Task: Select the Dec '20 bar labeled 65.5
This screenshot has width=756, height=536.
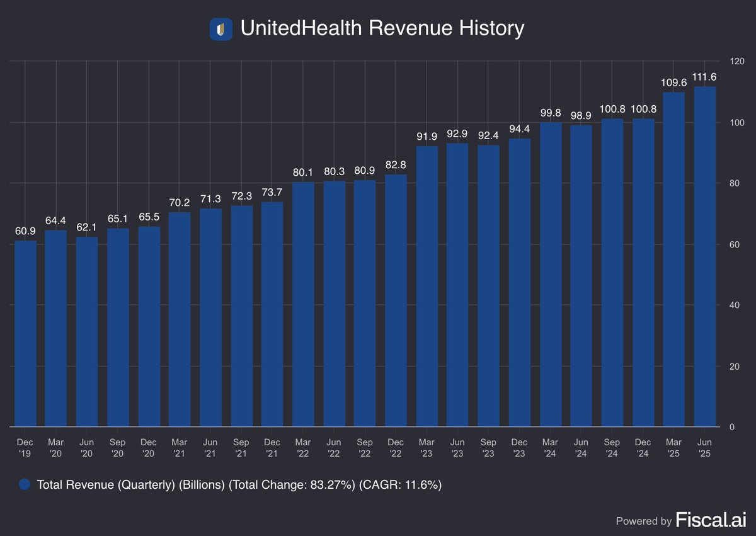Action: tap(149, 326)
